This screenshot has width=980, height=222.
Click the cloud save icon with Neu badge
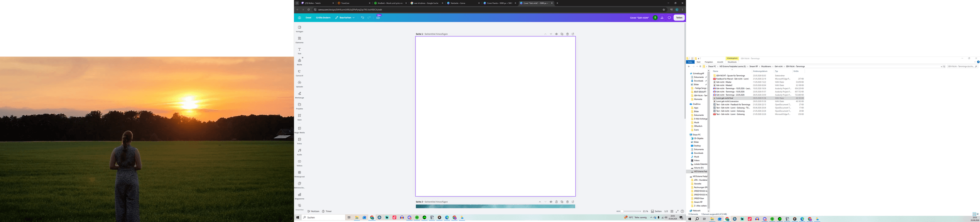(378, 17)
